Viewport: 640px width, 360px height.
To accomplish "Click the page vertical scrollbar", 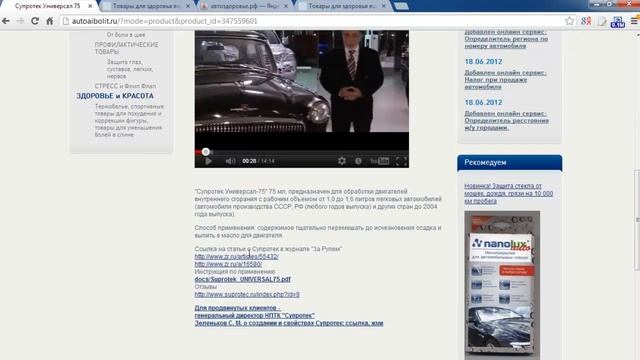I will pos(637,220).
